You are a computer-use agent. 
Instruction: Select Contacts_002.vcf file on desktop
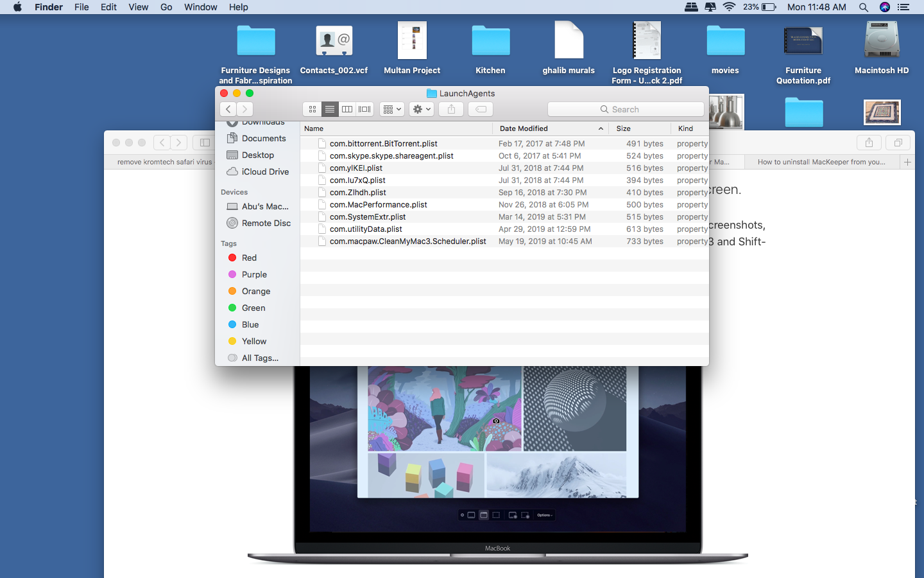pos(334,49)
